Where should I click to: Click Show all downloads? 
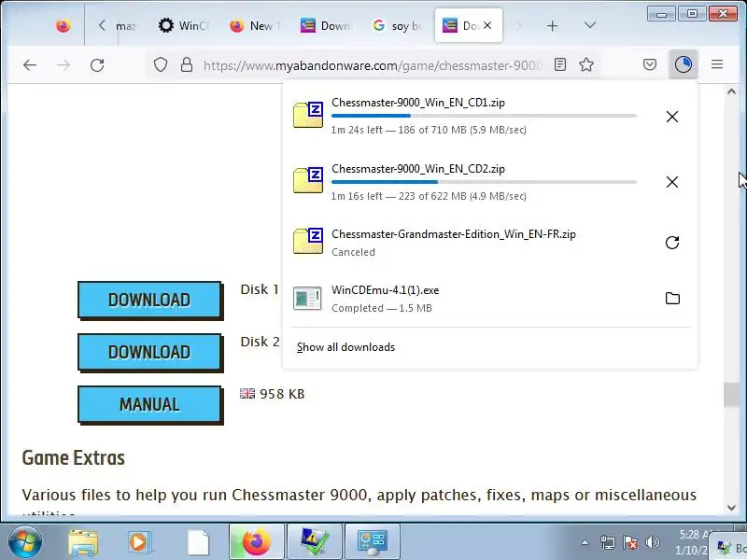[x=345, y=347]
